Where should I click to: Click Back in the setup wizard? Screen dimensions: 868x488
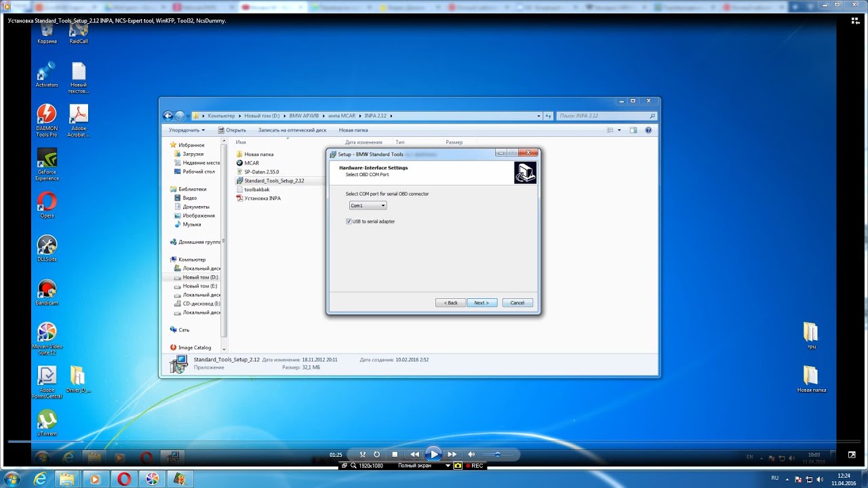450,302
